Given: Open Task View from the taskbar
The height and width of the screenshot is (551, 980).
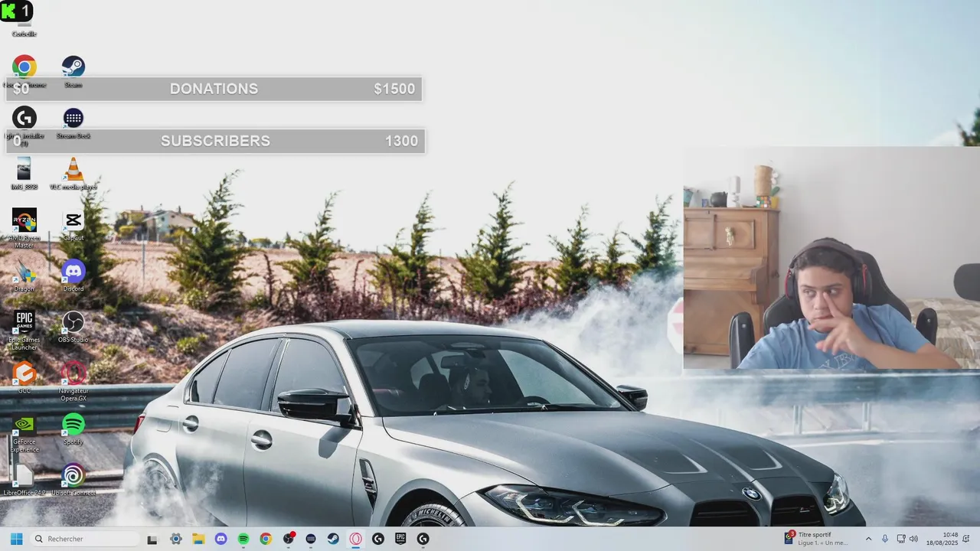Looking at the screenshot, I should [x=152, y=539].
